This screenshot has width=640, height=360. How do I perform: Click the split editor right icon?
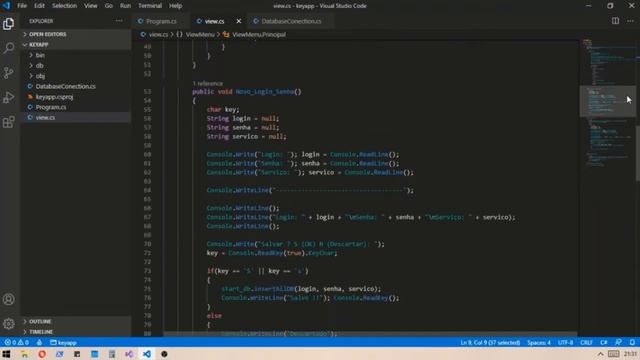point(615,21)
